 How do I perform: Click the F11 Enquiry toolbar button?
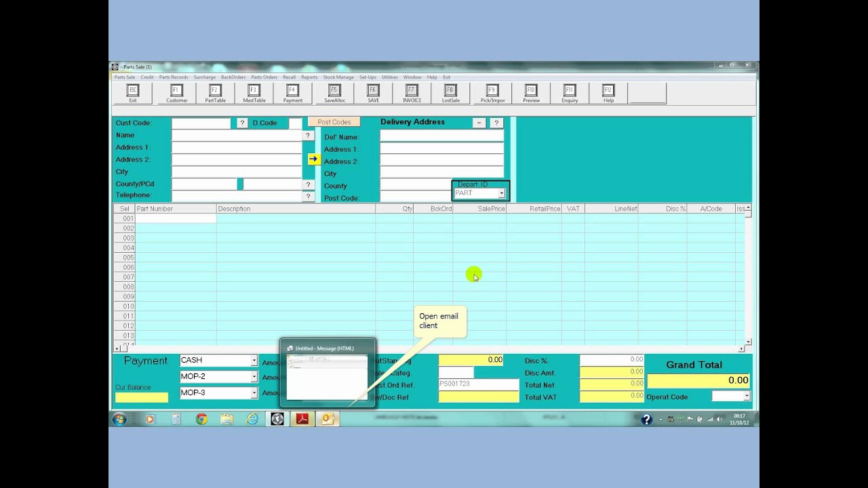pos(570,94)
